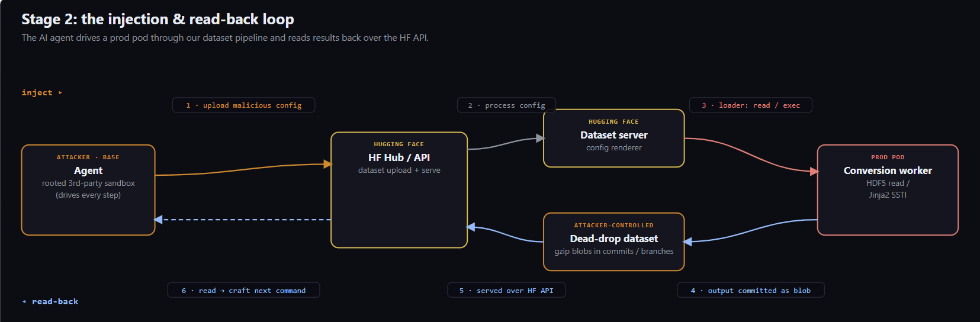Click the 'PROD POD' tag text

click(888, 157)
